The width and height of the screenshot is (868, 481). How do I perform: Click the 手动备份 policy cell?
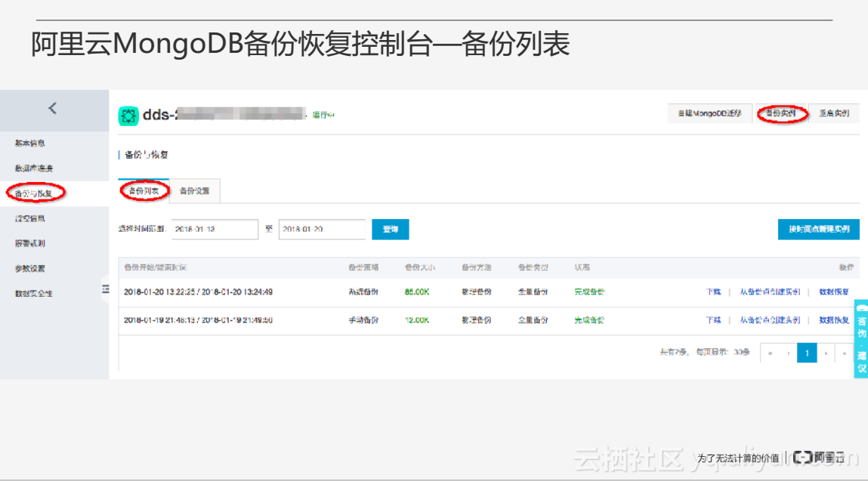[x=363, y=320]
